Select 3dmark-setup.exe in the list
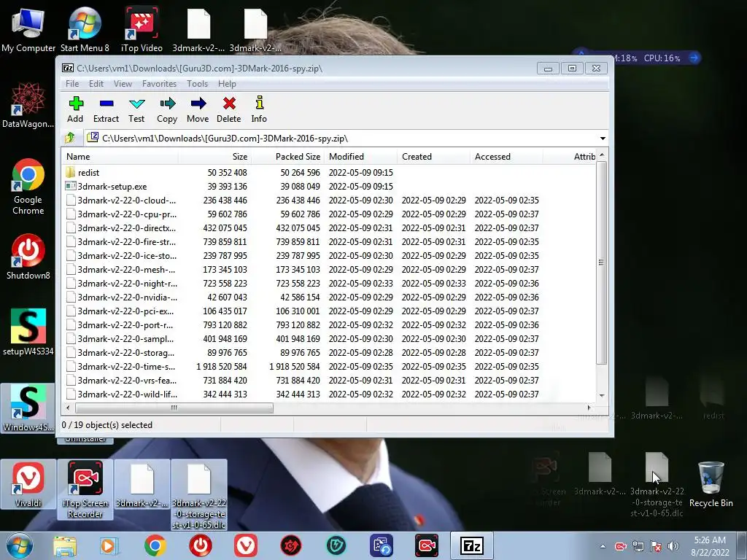The image size is (747, 560). point(329,186)
